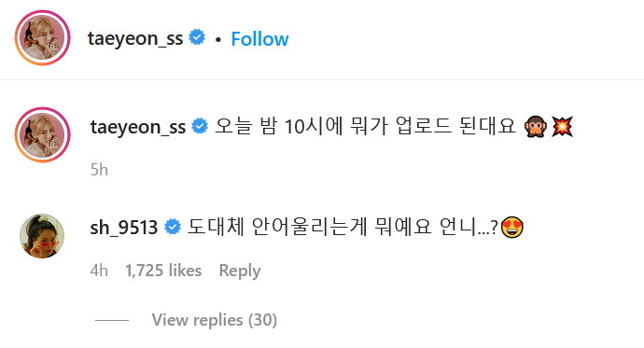Click the Korean caption text by taeyeon_ss

365,126
